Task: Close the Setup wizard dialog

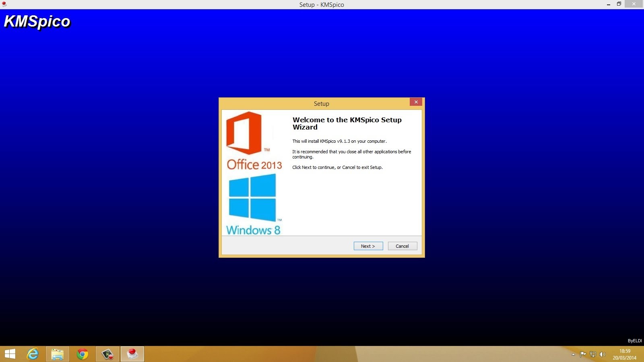Action: 416,102
